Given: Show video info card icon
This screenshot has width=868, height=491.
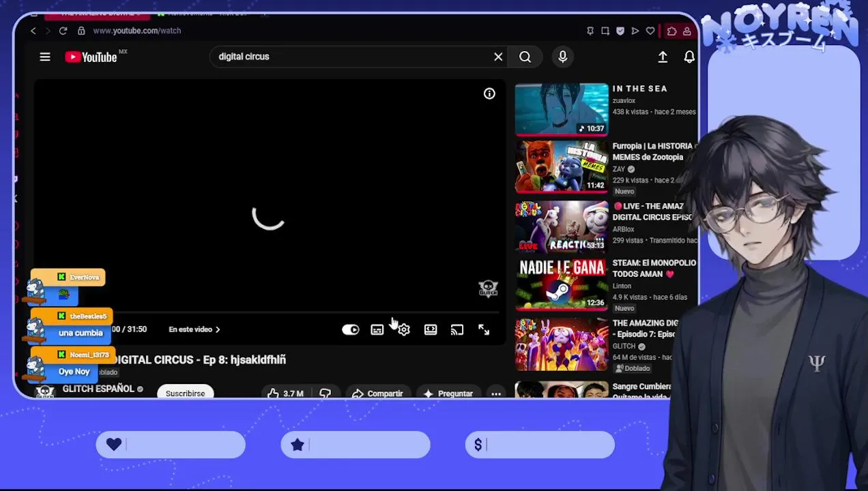Looking at the screenshot, I should tap(489, 94).
